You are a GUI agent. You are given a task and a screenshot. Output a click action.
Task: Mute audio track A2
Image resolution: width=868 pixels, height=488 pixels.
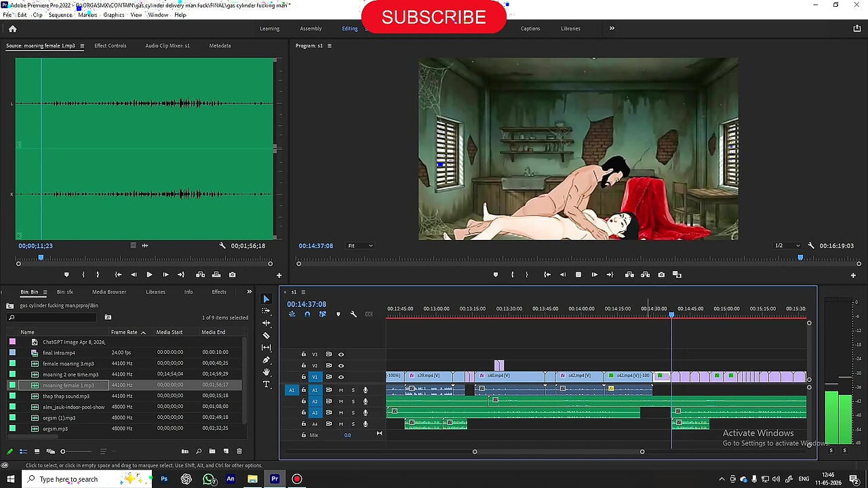point(341,401)
